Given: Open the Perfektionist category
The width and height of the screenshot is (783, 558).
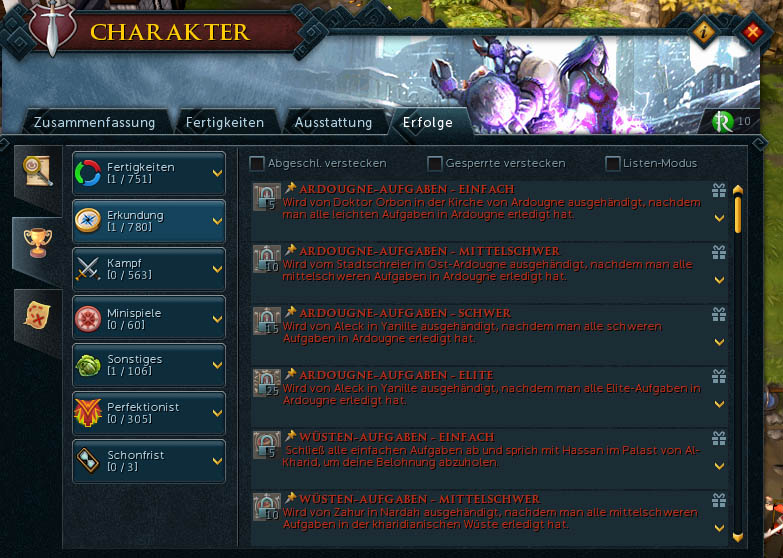Looking at the screenshot, I should click(x=149, y=413).
